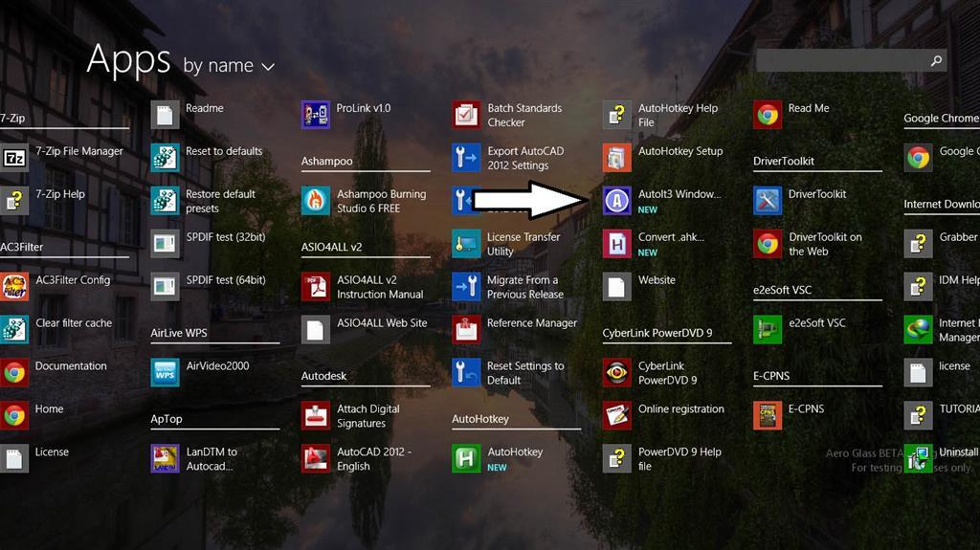Viewport: 980px width, 550px height.
Task: Select the DriverToolkit group header
Action: (x=784, y=162)
